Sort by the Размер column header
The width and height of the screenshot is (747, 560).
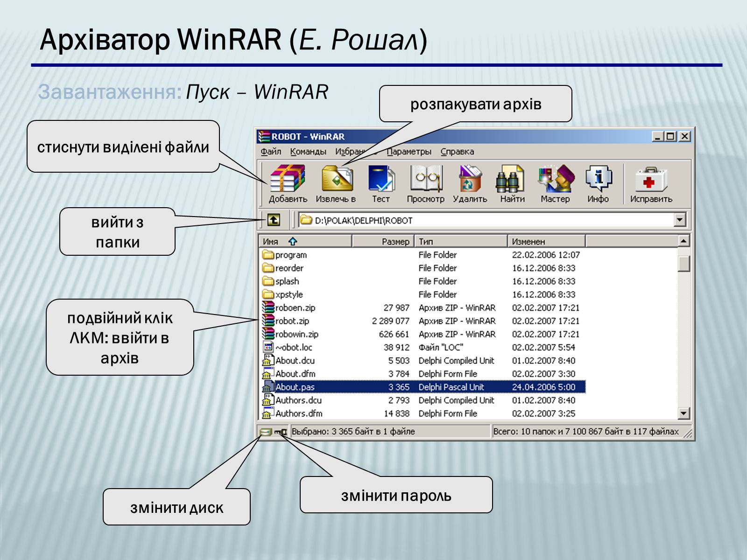tap(382, 241)
